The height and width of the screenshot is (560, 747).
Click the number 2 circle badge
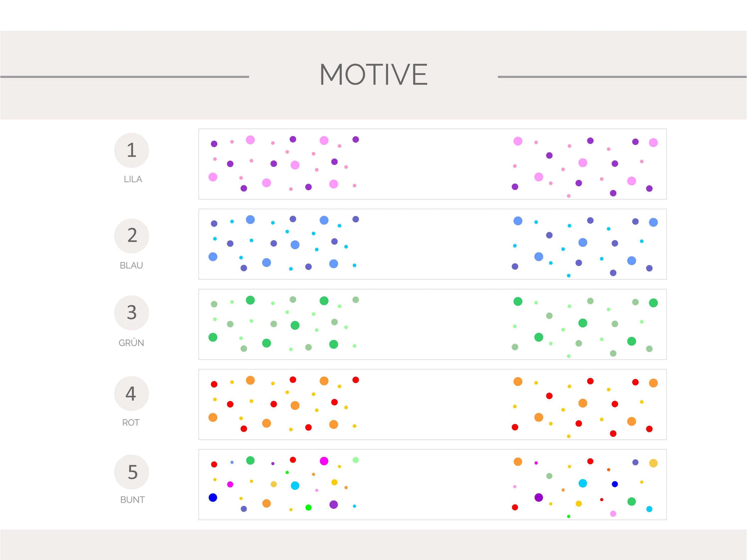pyautogui.click(x=131, y=236)
